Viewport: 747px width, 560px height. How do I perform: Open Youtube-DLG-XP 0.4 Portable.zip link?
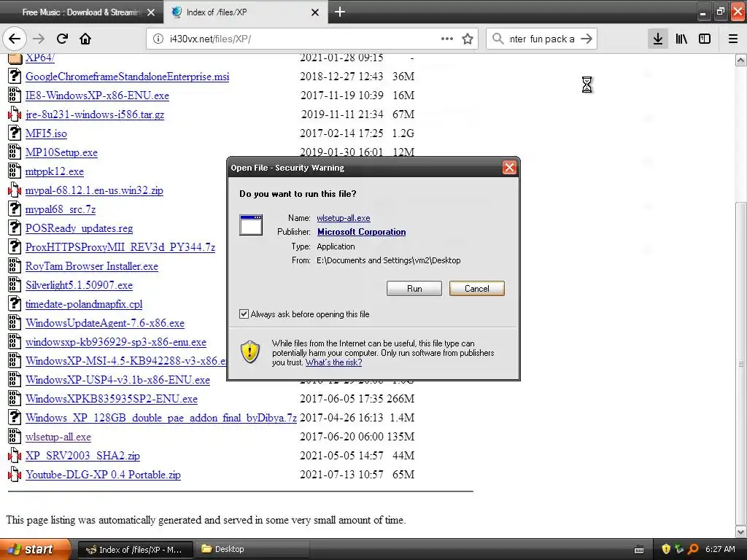point(103,475)
